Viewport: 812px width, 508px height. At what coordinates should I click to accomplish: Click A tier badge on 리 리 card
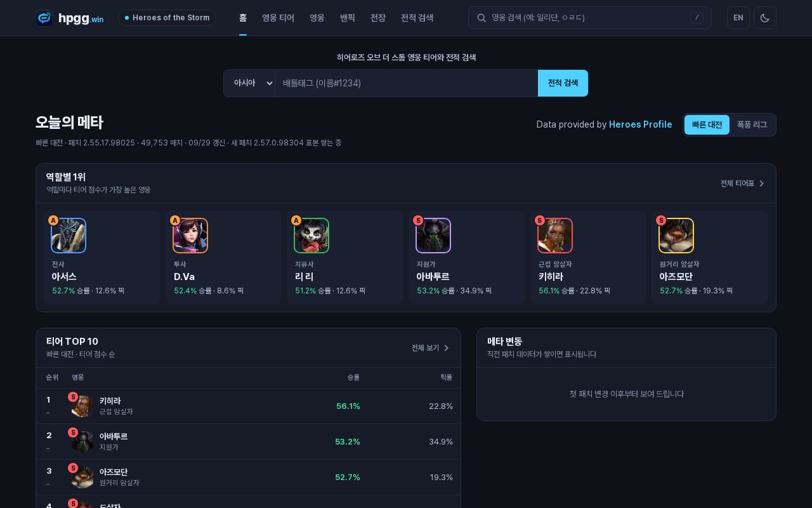click(296, 220)
